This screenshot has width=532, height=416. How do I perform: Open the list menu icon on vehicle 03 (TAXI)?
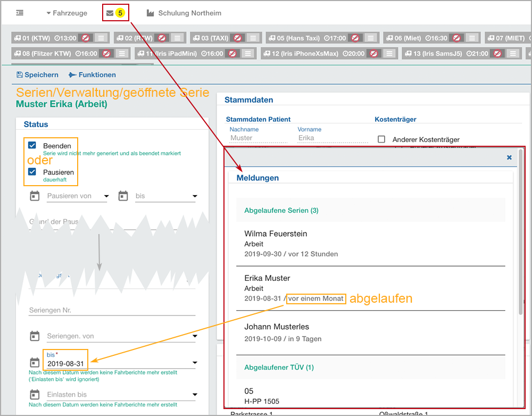click(254, 38)
